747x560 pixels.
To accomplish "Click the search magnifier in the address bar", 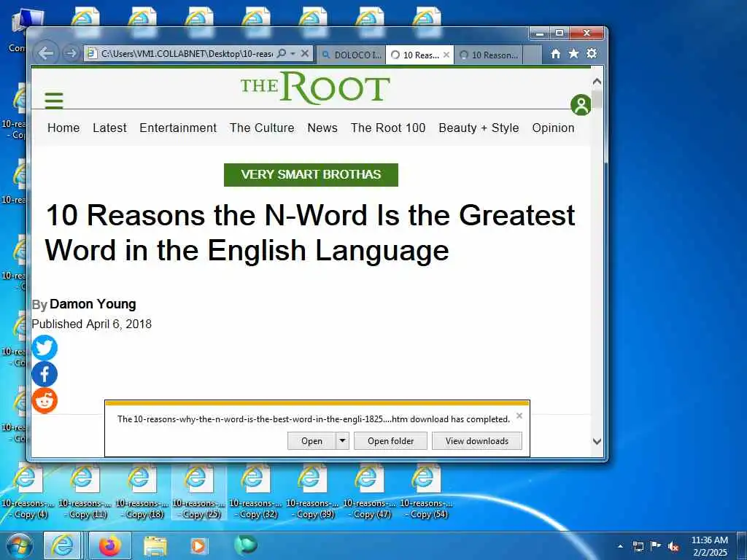I will click(x=282, y=53).
